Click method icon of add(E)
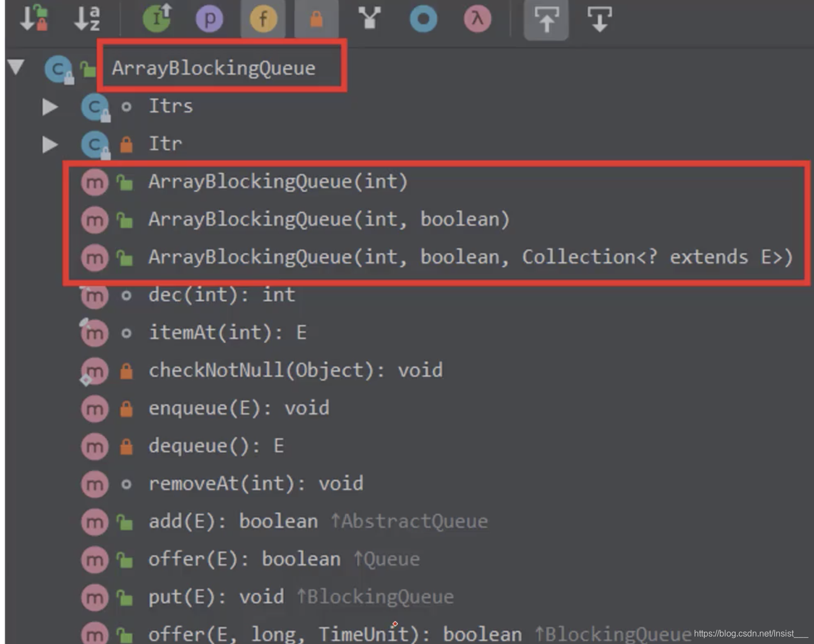This screenshot has width=814, height=644. click(95, 522)
